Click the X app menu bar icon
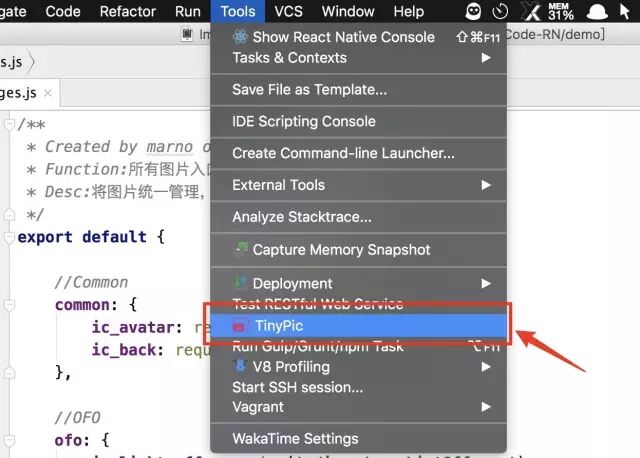This screenshot has width=640, height=458. [531, 11]
